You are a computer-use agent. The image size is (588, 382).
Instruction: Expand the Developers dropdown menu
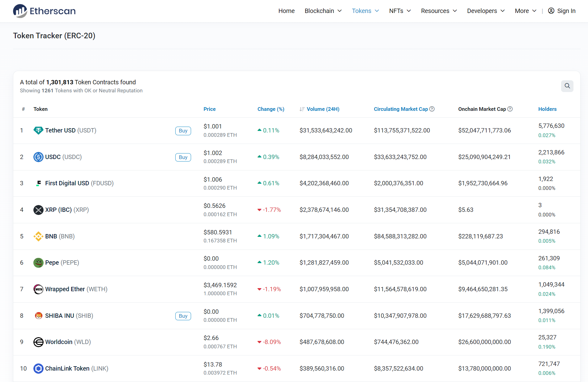[486, 11]
